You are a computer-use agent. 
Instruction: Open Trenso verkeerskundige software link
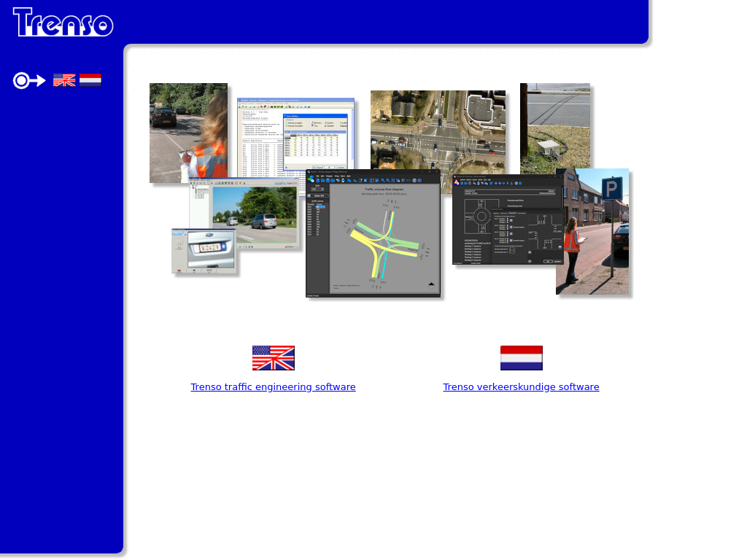tap(521, 387)
